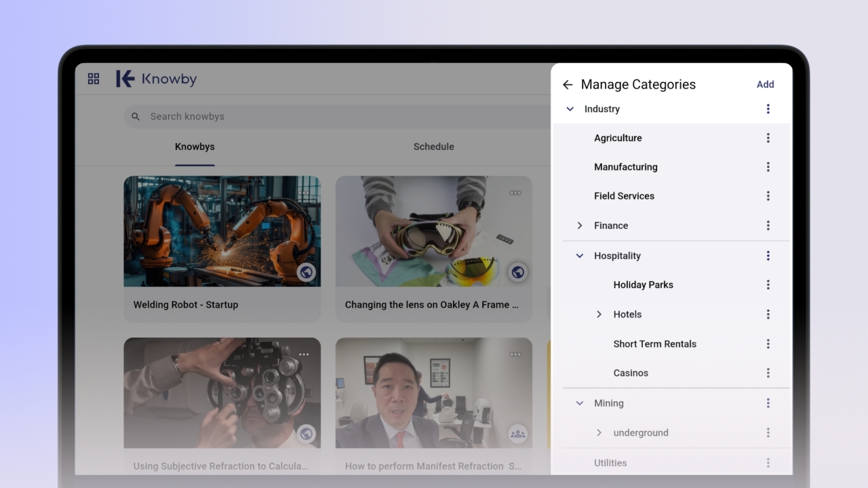Image resolution: width=868 pixels, height=488 pixels.
Task: Click globe icon on Welding Robot card
Action: coord(307,272)
